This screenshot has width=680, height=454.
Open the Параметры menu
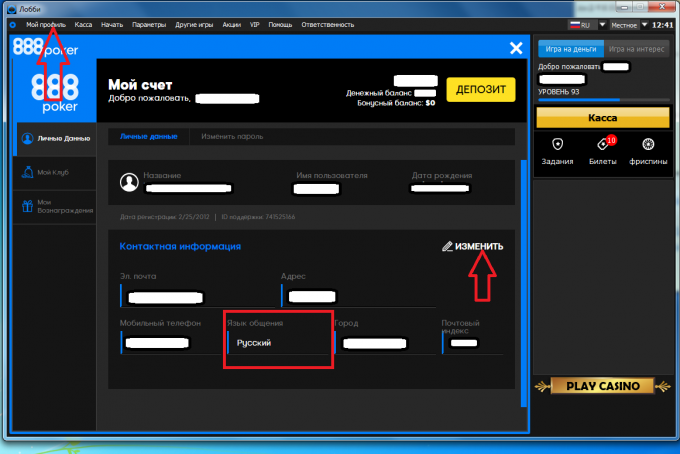149,25
